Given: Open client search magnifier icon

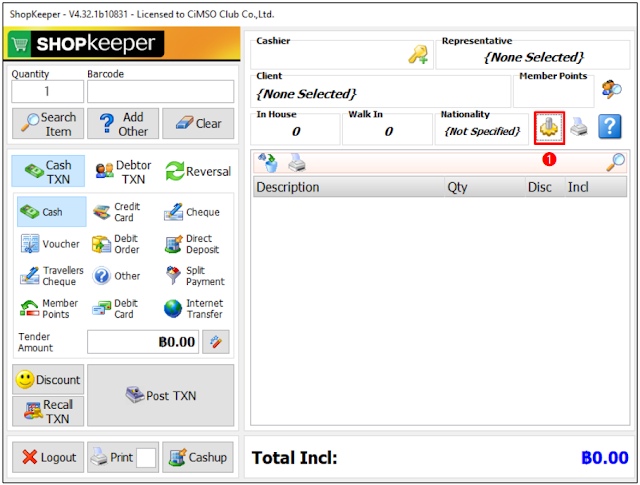Looking at the screenshot, I should 611,89.
